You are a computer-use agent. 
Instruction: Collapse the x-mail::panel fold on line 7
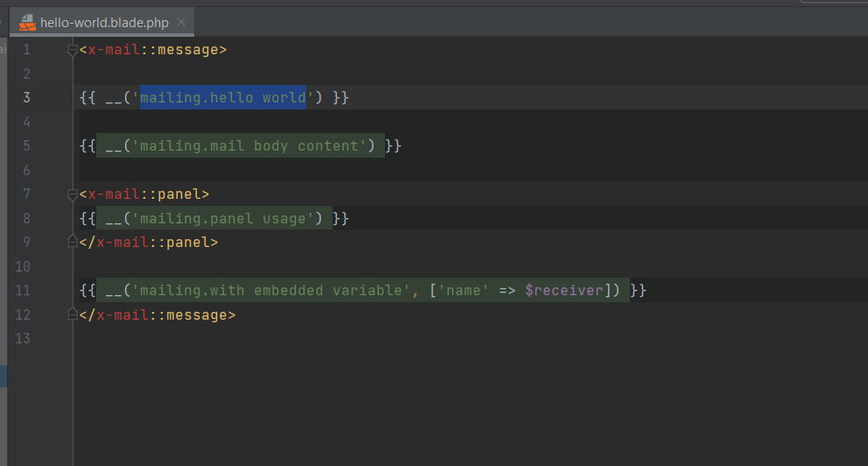(73, 194)
